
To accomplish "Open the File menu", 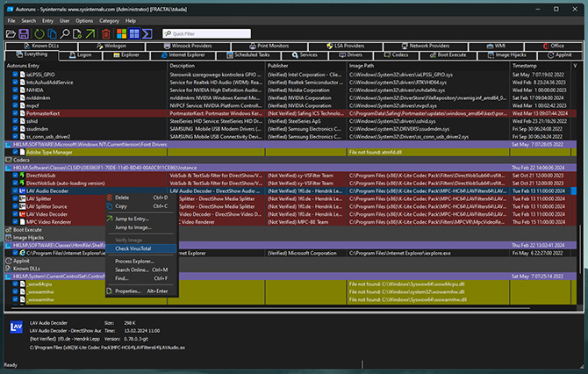I will click(11, 21).
